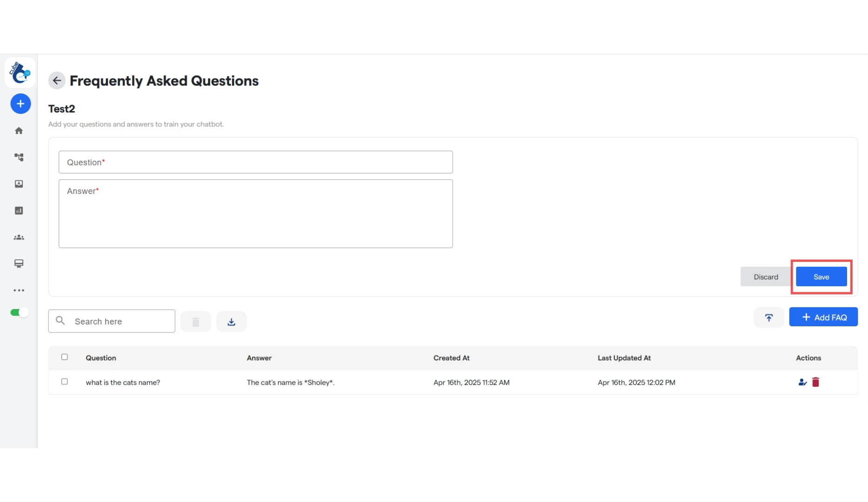
Task: Open the chatbot flow builder icon
Action: tap(19, 157)
